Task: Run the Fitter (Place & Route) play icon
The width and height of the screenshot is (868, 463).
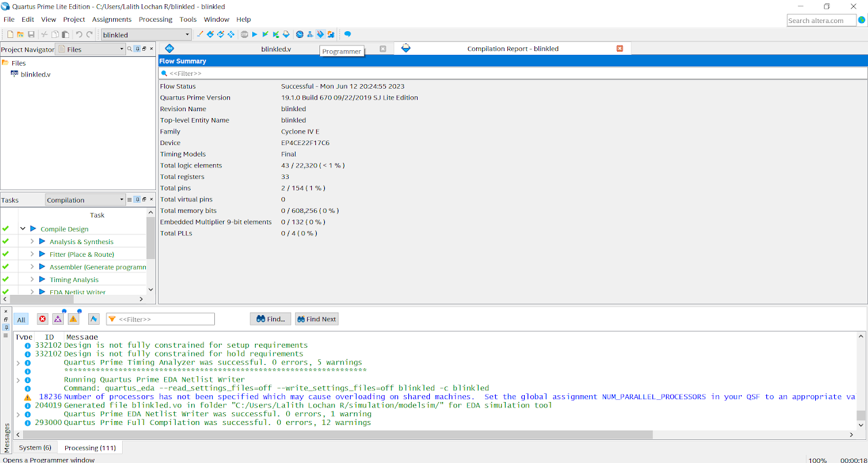Action: 42,254
